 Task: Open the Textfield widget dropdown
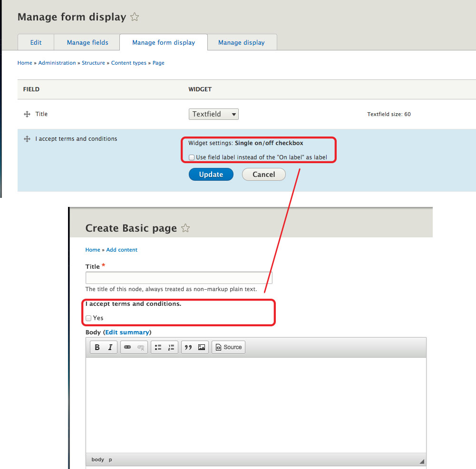click(214, 114)
